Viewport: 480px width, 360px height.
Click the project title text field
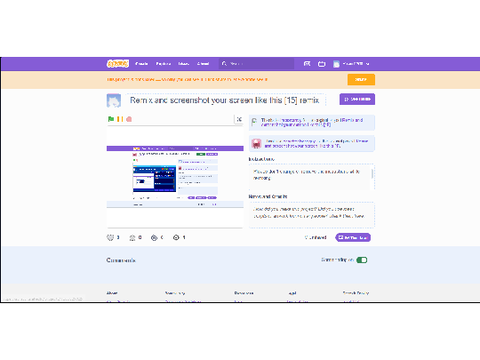pos(225,100)
